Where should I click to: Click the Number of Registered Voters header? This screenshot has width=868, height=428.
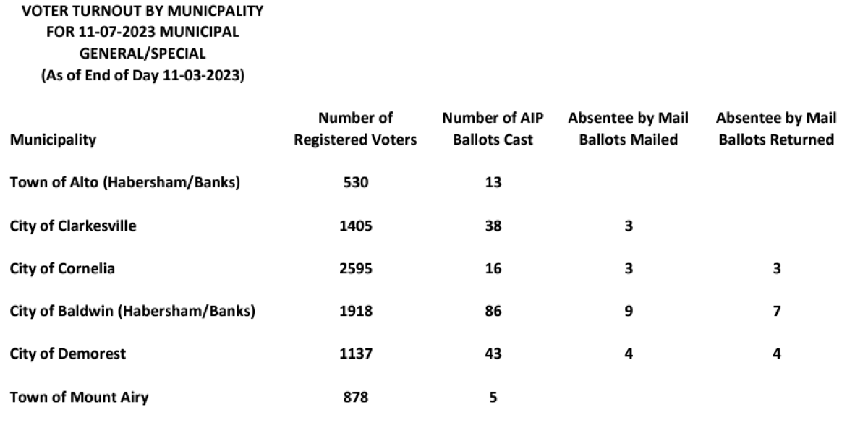[355, 129]
